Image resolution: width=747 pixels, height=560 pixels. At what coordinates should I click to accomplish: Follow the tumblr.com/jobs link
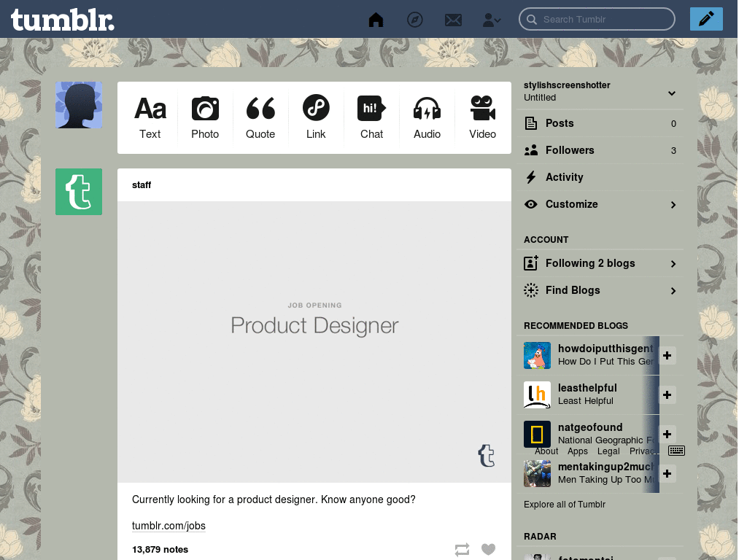point(169,526)
